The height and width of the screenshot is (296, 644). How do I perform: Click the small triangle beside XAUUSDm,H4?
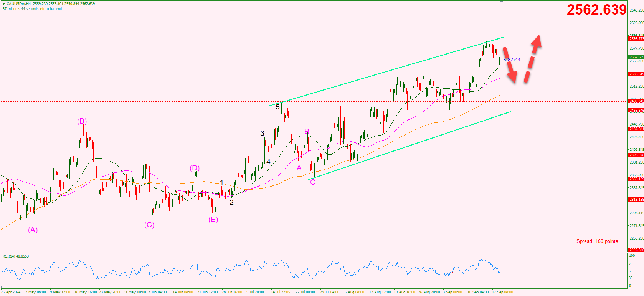pyautogui.click(x=3, y=4)
